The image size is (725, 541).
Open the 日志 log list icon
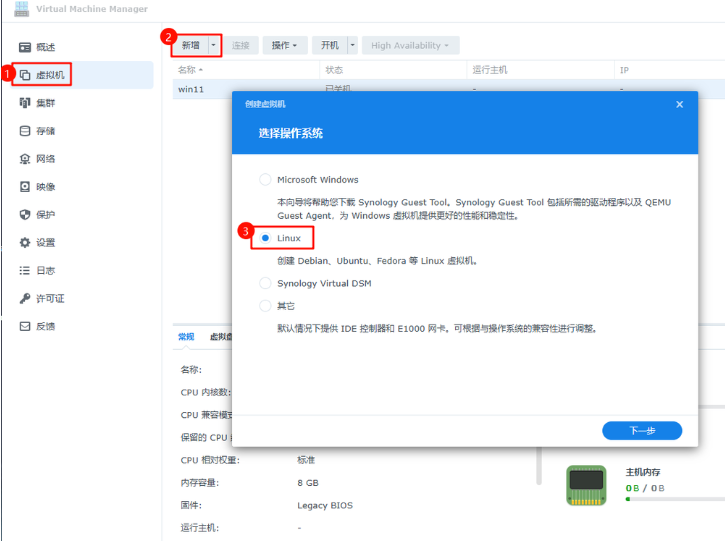pyautogui.click(x=25, y=270)
